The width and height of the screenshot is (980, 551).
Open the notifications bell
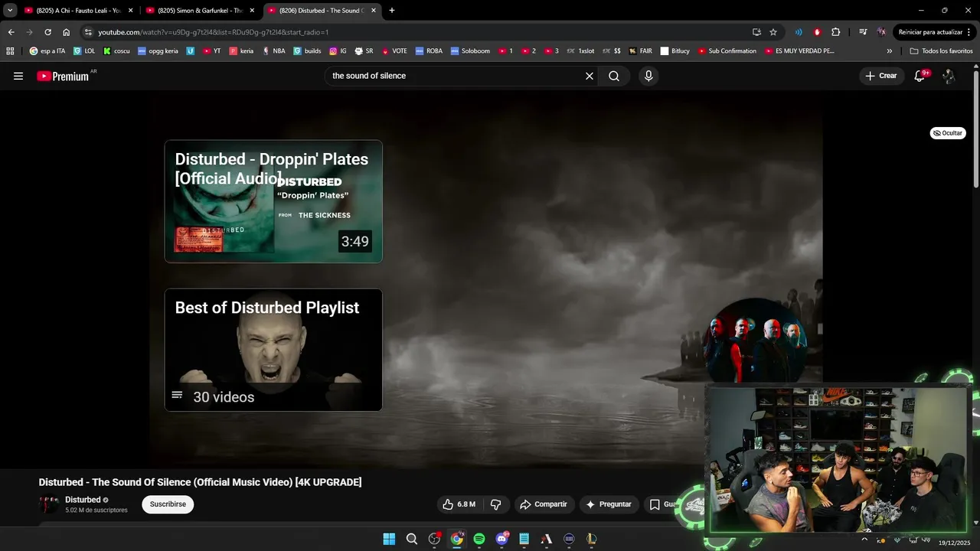920,76
